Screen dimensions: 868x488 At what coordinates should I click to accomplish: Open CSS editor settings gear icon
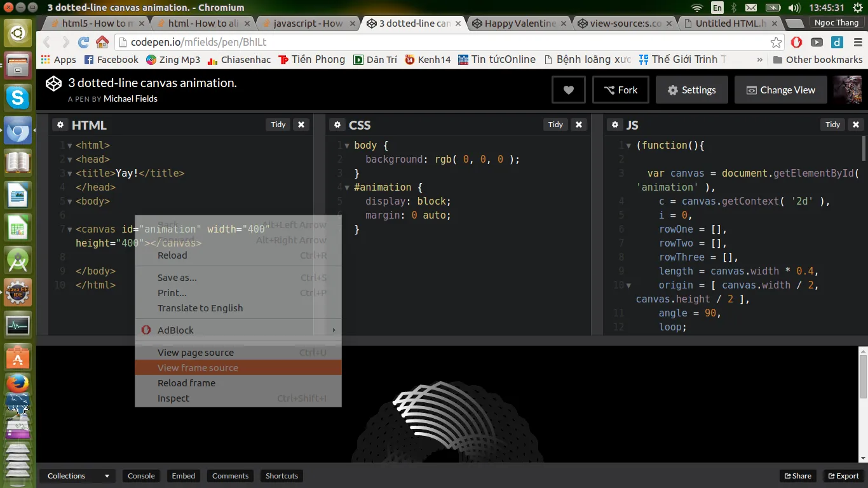[337, 125]
